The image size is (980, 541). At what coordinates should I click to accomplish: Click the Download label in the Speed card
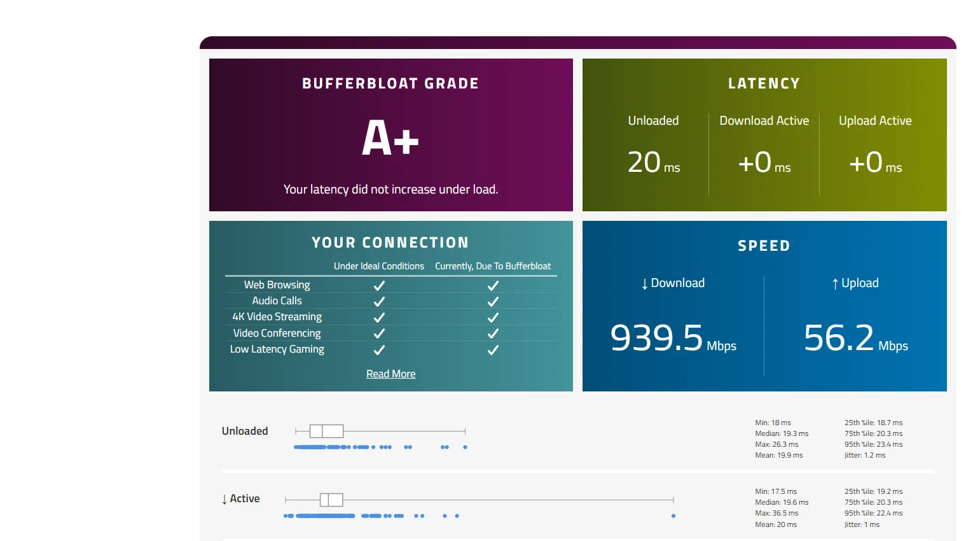(x=673, y=283)
